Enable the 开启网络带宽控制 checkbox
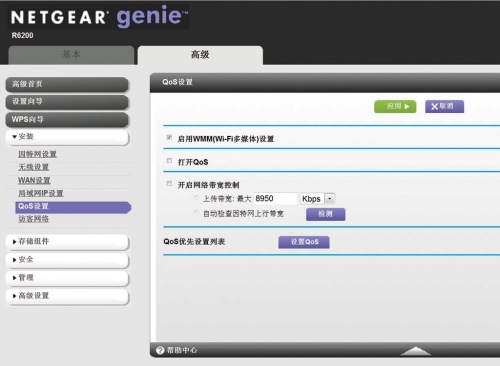Screen dimensions: 500x366 (169, 184)
